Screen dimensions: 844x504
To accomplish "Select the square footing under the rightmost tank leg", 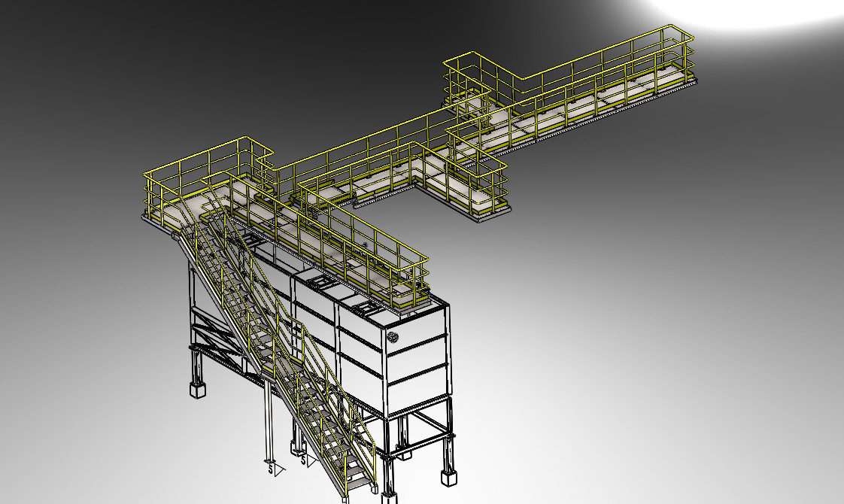I will click(x=449, y=477).
